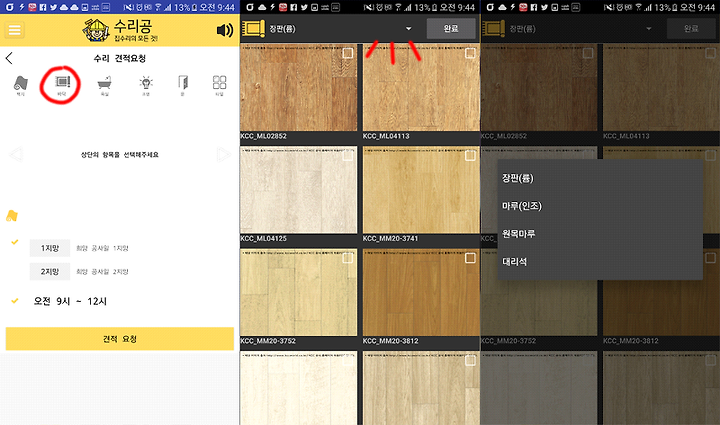Image resolution: width=720 pixels, height=425 pixels.
Task: Open the hamburger menu in the yellow header
Action: [x=15, y=30]
